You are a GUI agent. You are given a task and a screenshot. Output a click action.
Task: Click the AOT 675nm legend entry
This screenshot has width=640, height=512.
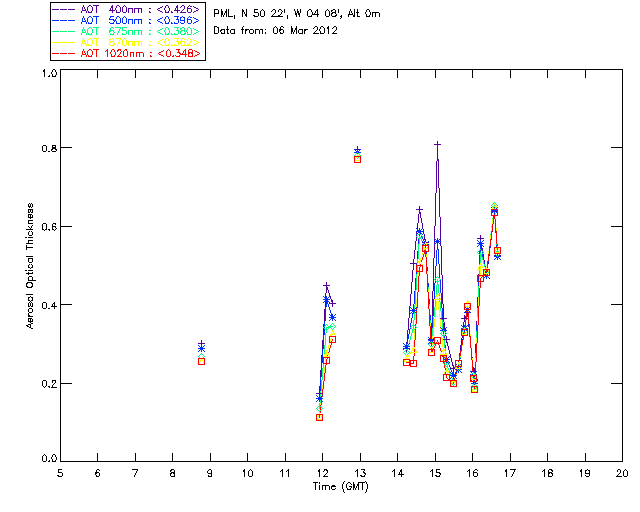140,31
